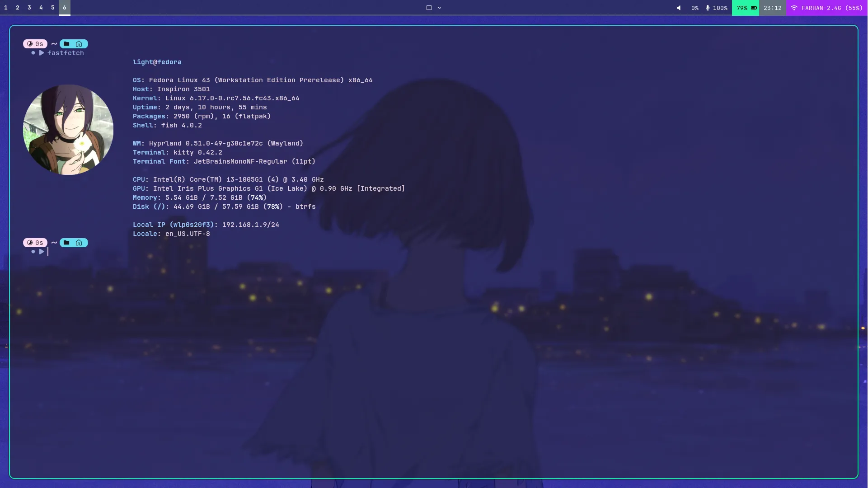Click the home icon in the bottom prompt
Screen dimensions: 868x488
click(79, 243)
